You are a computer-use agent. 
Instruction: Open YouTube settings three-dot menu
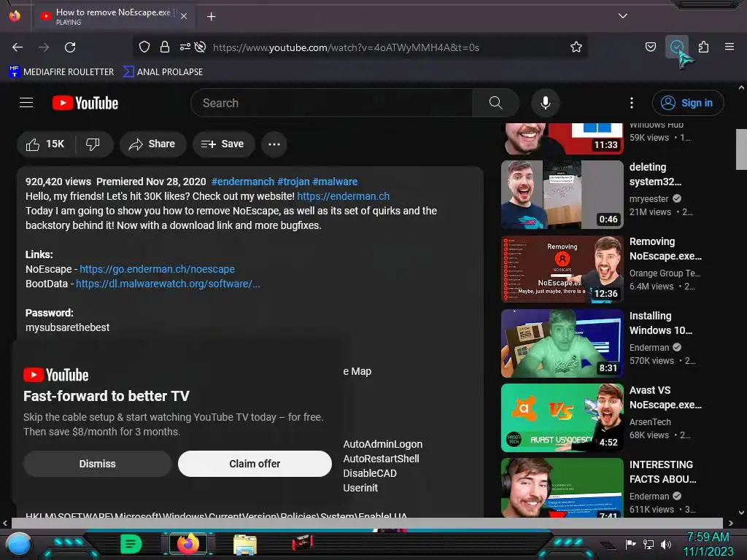click(632, 103)
